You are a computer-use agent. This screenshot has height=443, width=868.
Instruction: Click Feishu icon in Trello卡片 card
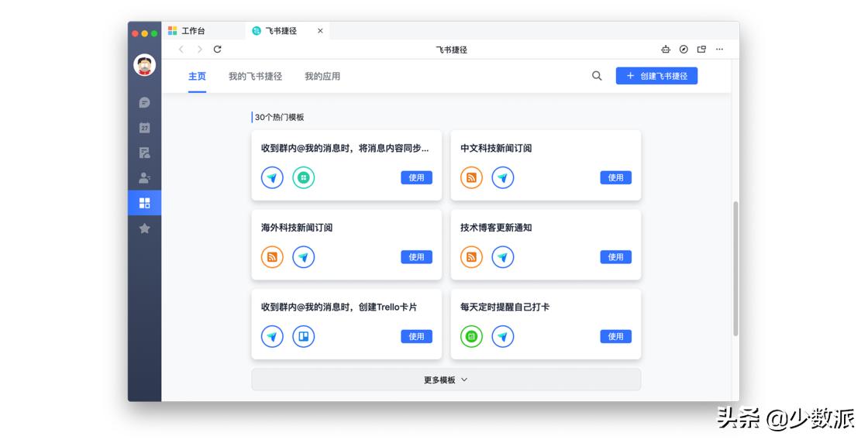click(272, 336)
